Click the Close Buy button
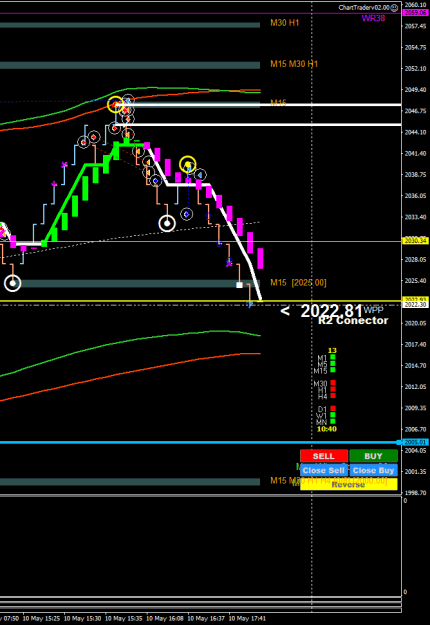The width and height of the screenshot is (430, 625). (x=373, y=470)
